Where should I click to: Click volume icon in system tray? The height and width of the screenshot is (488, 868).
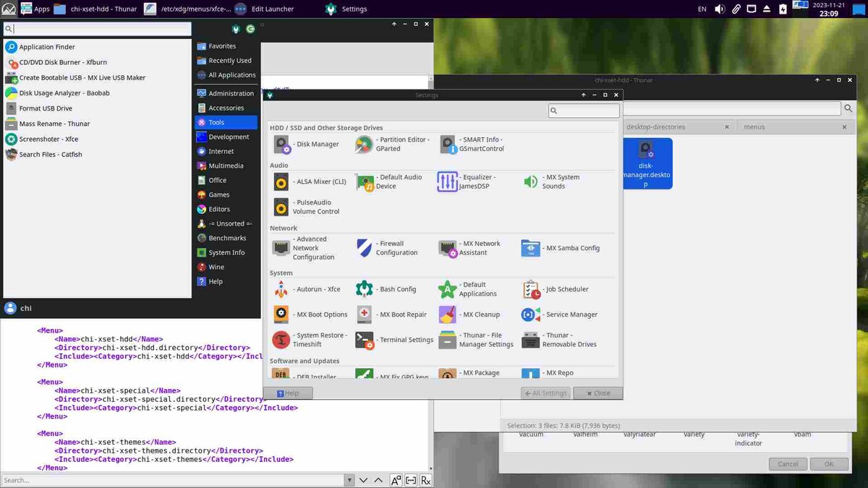click(x=720, y=9)
